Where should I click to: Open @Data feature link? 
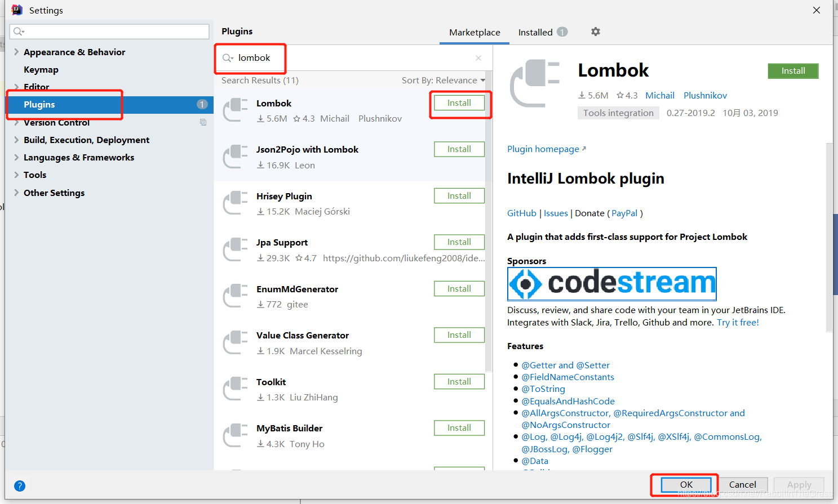[535, 461]
